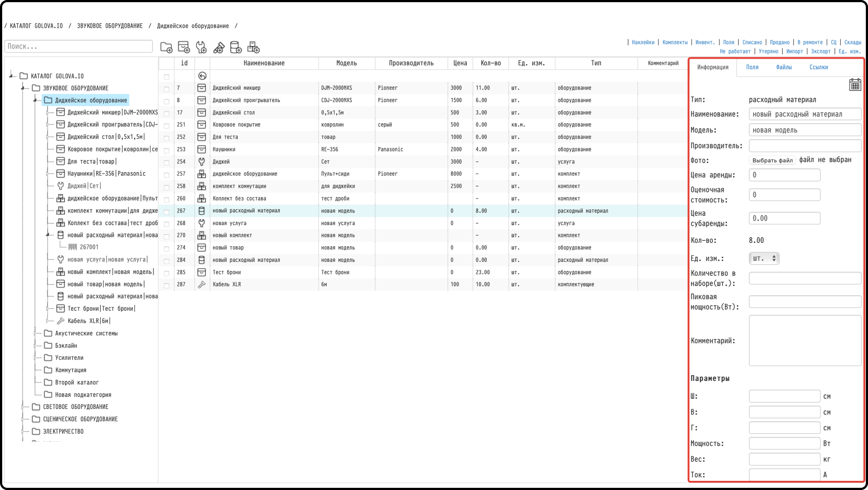Select checkbox of Кабель XLR row
The height and width of the screenshot is (490, 868).
click(167, 285)
